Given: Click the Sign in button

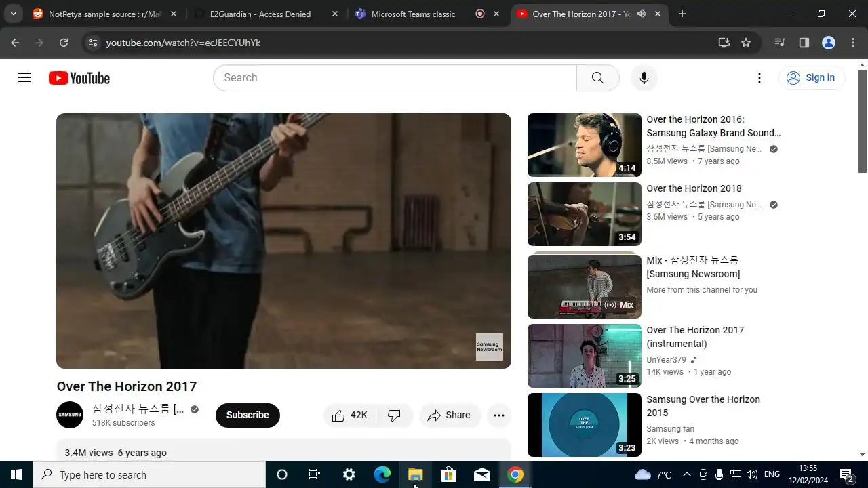Looking at the screenshot, I should click(812, 78).
